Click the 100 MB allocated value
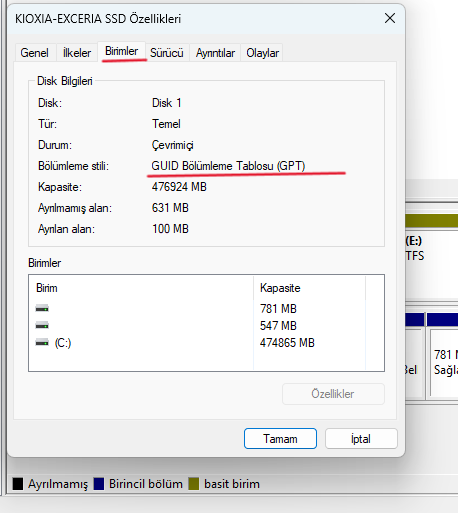The width and height of the screenshot is (458, 513). 170,229
